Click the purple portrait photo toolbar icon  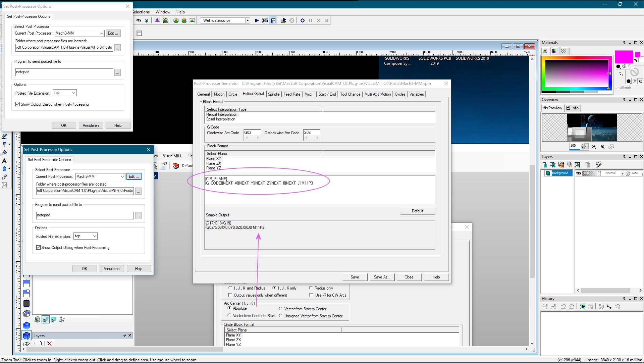[157, 20]
